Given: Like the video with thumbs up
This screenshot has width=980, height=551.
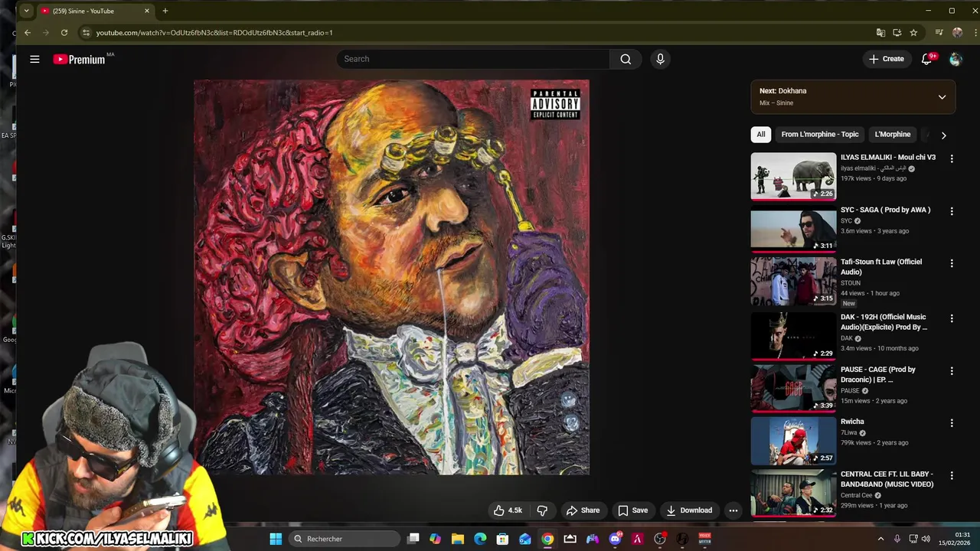Looking at the screenshot, I should 508,510.
